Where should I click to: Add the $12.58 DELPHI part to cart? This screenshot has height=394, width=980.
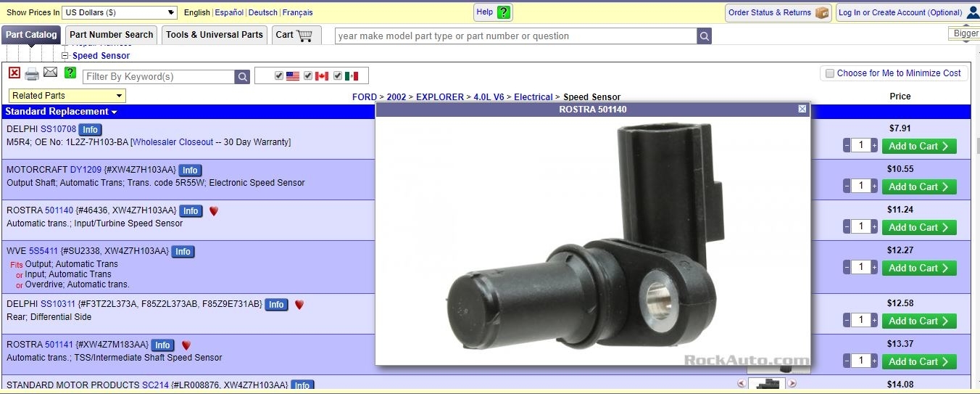[919, 321]
